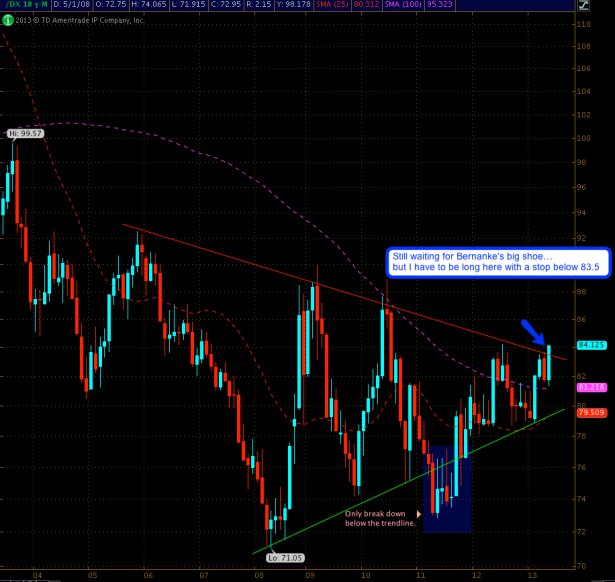This screenshot has height=582, width=615.
Task: Click the SMA (25) value 80.312
Action: 366,4
